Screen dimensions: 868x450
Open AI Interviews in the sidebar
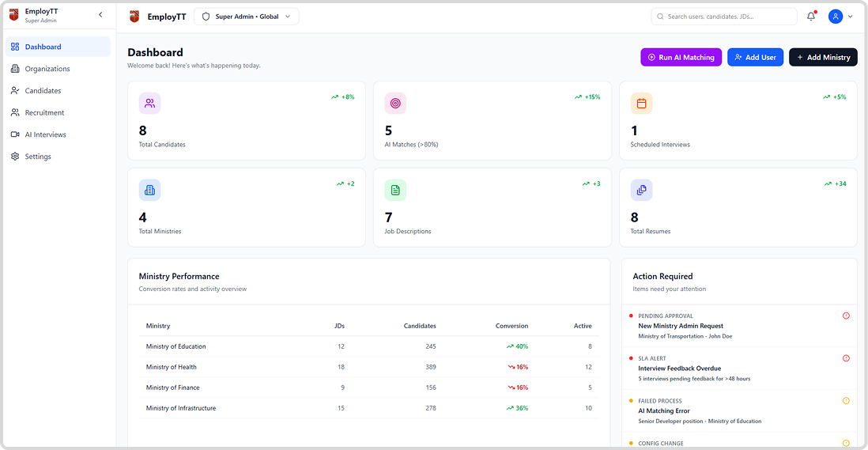pyautogui.click(x=58, y=134)
